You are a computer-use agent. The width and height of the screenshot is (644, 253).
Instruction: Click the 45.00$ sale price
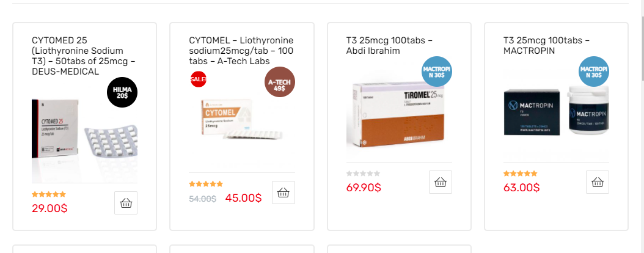[x=243, y=198]
